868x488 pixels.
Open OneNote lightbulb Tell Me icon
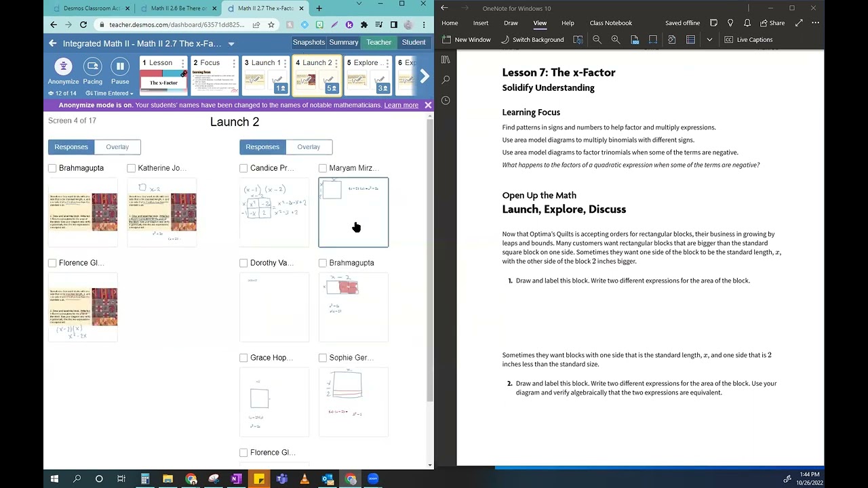click(730, 22)
